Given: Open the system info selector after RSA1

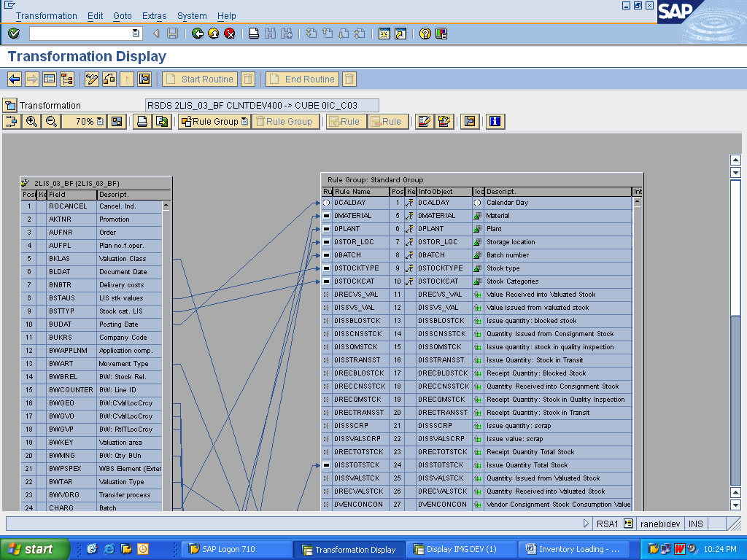Looking at the screenshot, I should click(628, 524).
